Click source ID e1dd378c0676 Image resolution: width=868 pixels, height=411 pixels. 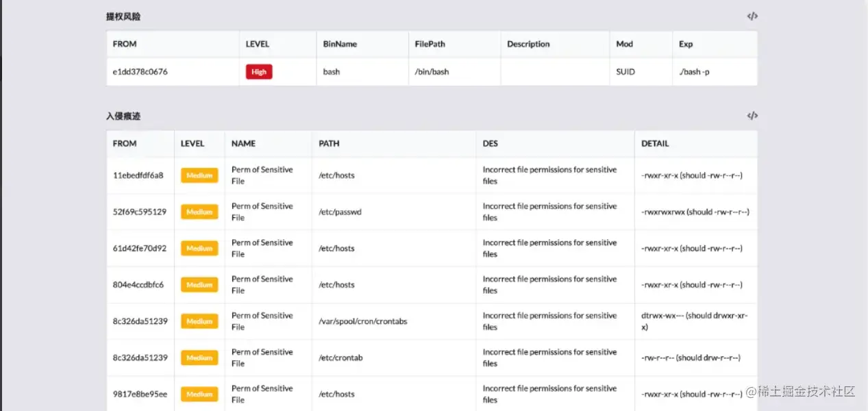click(140, 72)
